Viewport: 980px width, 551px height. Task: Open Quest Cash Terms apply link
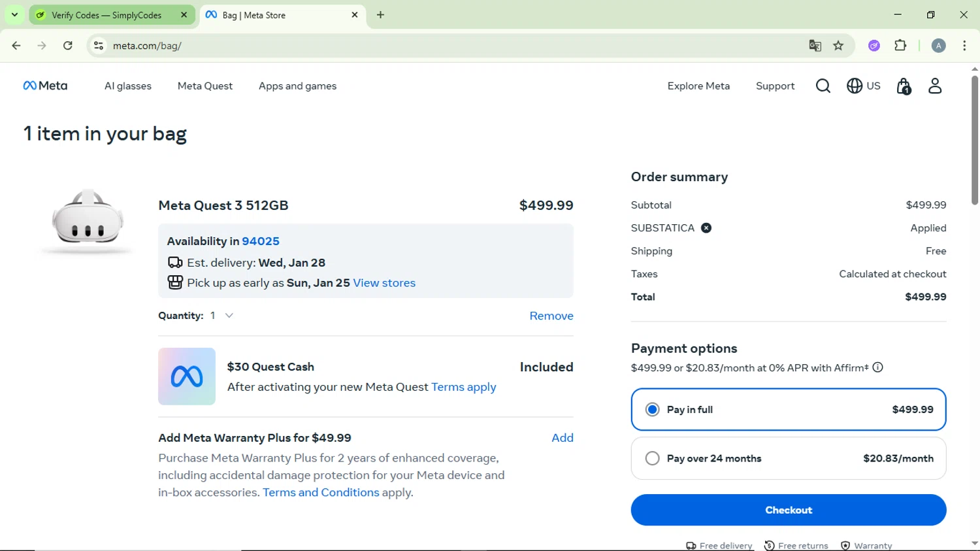point(464,387)
